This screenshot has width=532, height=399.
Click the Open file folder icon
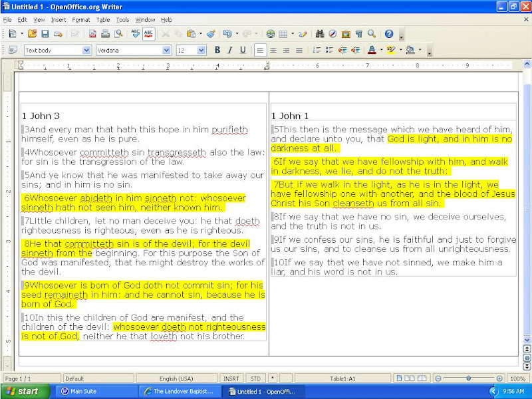[32, 34]
